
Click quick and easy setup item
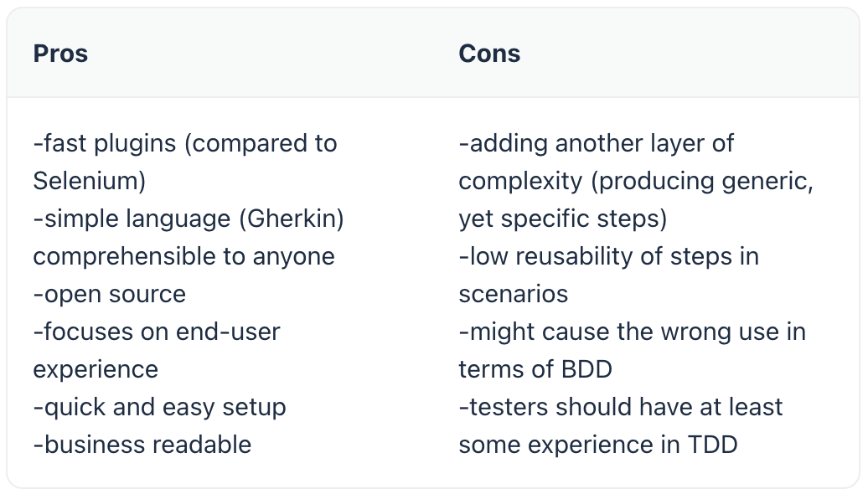point(159,407)
